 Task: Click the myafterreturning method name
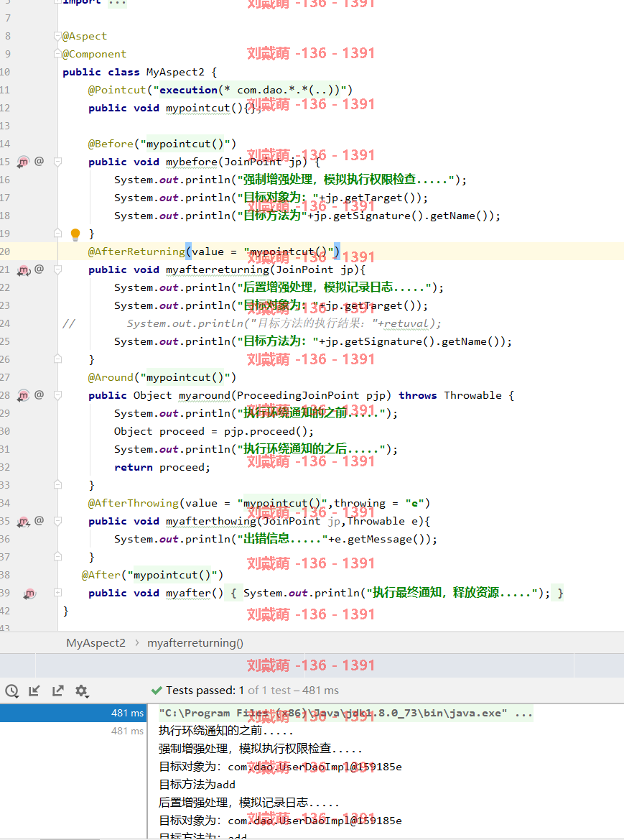(218, 270)
